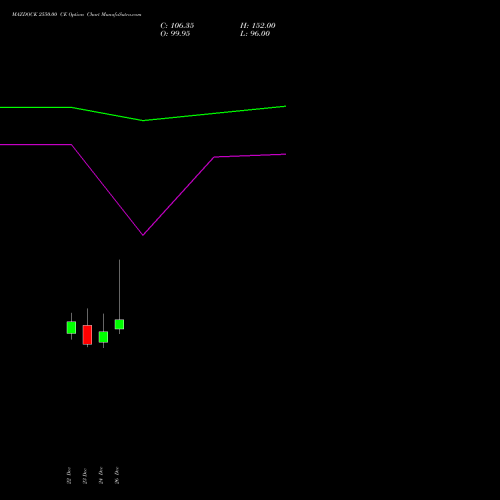Image resolution: width=500 pixels, height=500 pixels.
Task: Click the first green candlestick
Action: pyautogui.click(x=71, y=327)
